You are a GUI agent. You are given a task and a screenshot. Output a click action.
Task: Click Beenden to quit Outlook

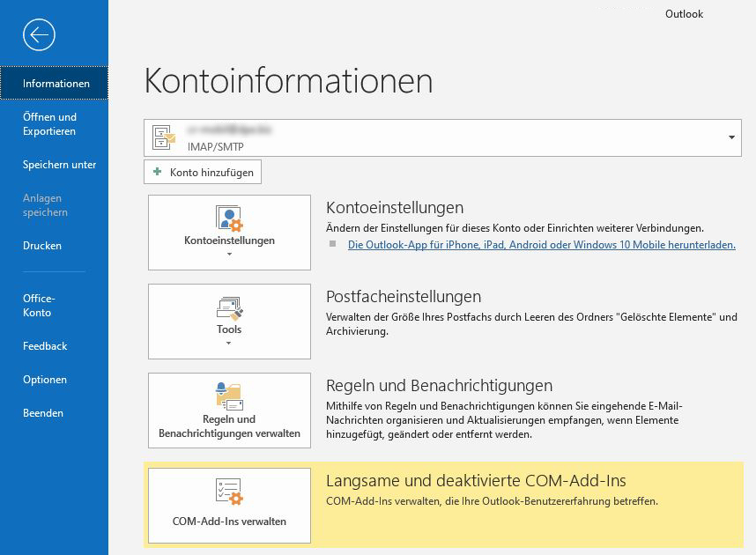coord(43,413)
